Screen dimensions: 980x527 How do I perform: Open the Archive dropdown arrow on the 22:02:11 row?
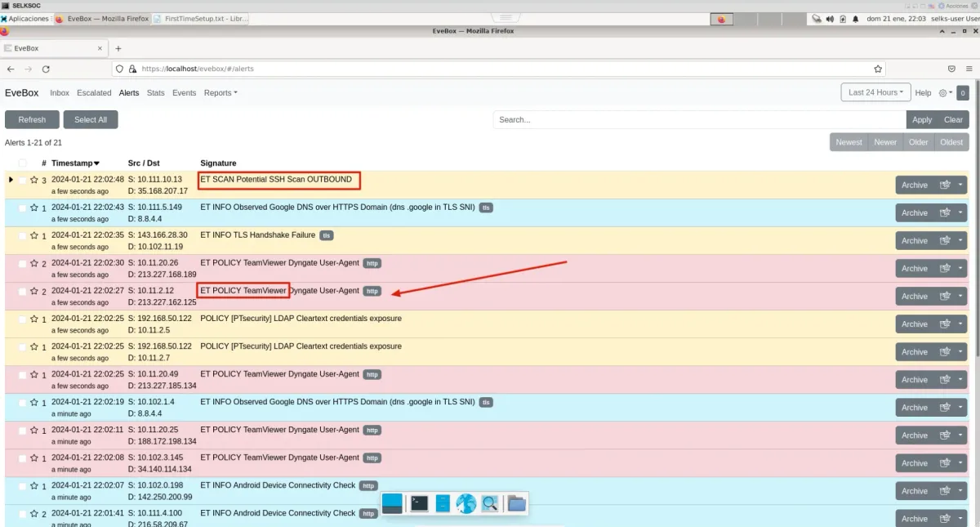961,435
